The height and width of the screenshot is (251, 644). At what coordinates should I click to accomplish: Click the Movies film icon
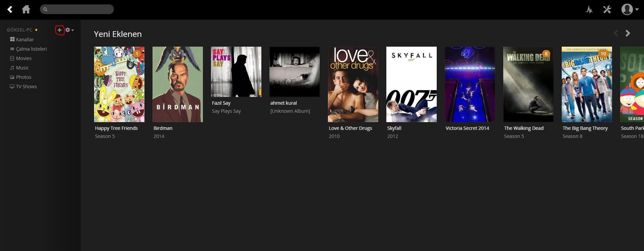(12, 58)
